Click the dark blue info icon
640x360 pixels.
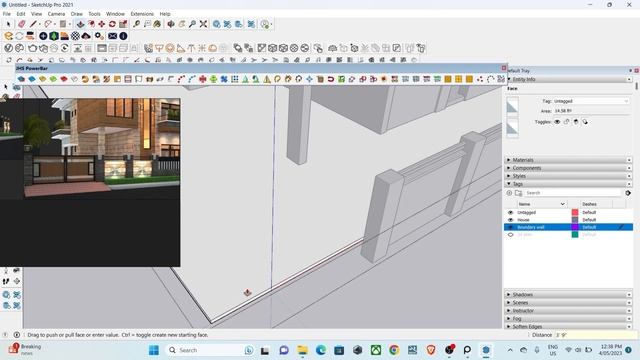(123, 36)
